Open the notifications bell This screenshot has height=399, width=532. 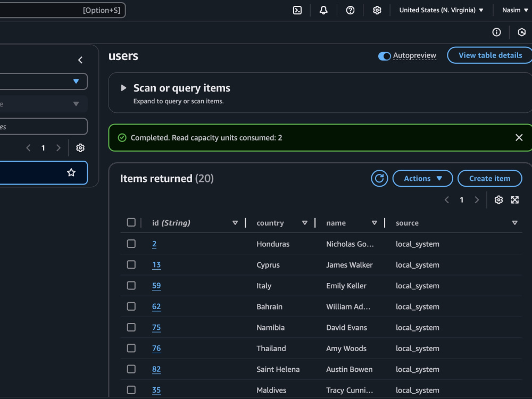click(x=323, y=10)
